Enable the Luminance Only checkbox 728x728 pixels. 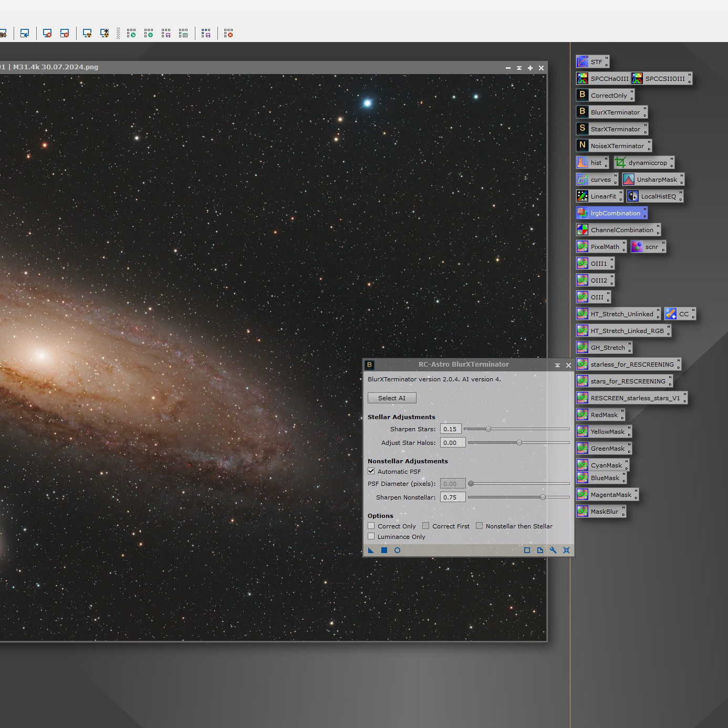coord(371,536)
